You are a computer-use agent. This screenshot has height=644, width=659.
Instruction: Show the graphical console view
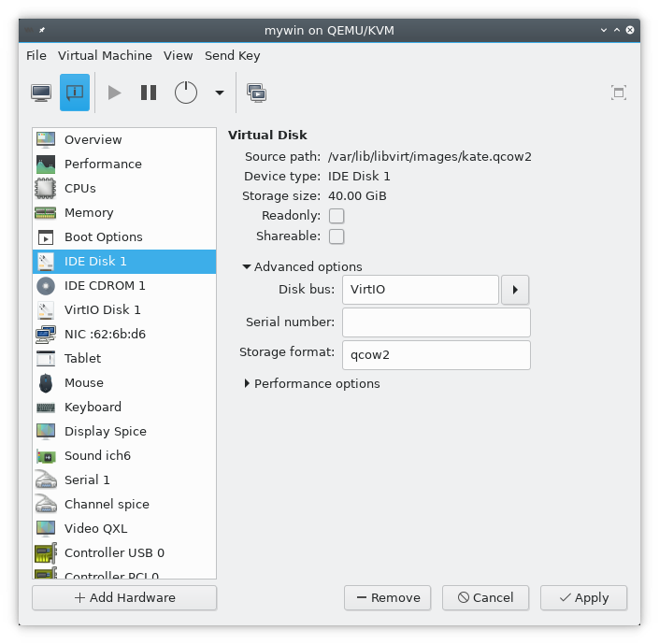(x=41, y=93)
